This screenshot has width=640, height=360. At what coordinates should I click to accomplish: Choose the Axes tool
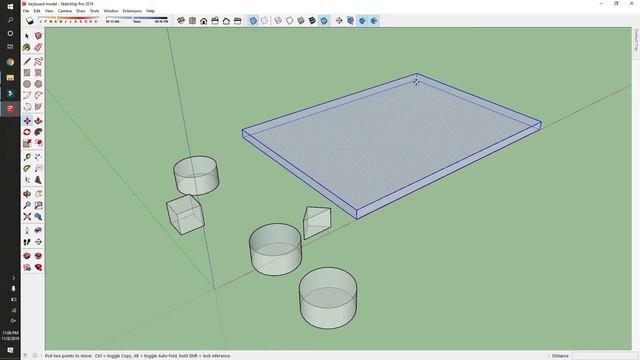[27, 180]
